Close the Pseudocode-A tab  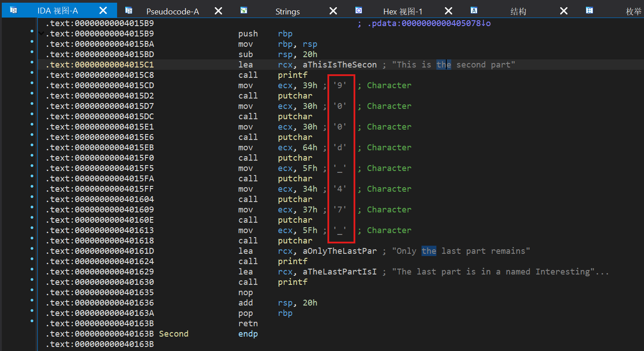pyautogui.click(x=218, y=11)
